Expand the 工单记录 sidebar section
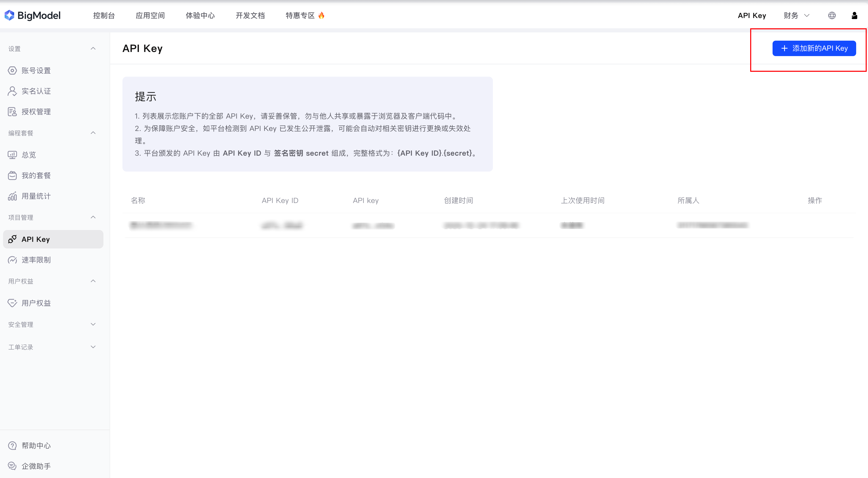 click(93, 347)
